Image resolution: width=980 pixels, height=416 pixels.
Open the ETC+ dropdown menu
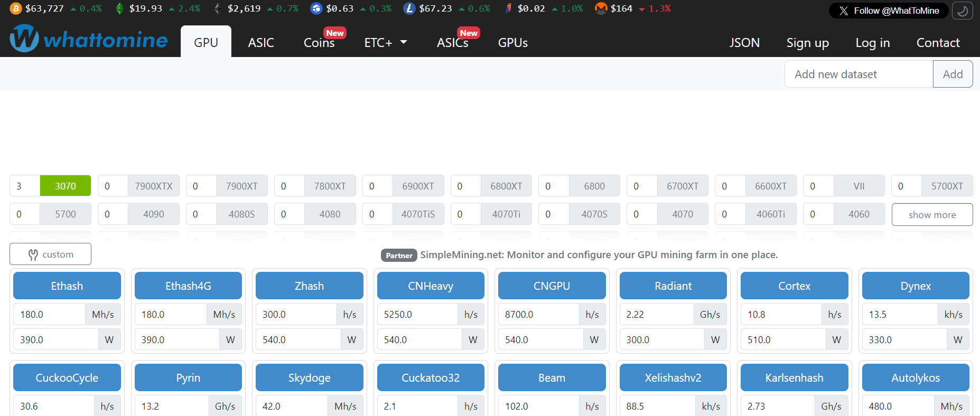[385, 43]
